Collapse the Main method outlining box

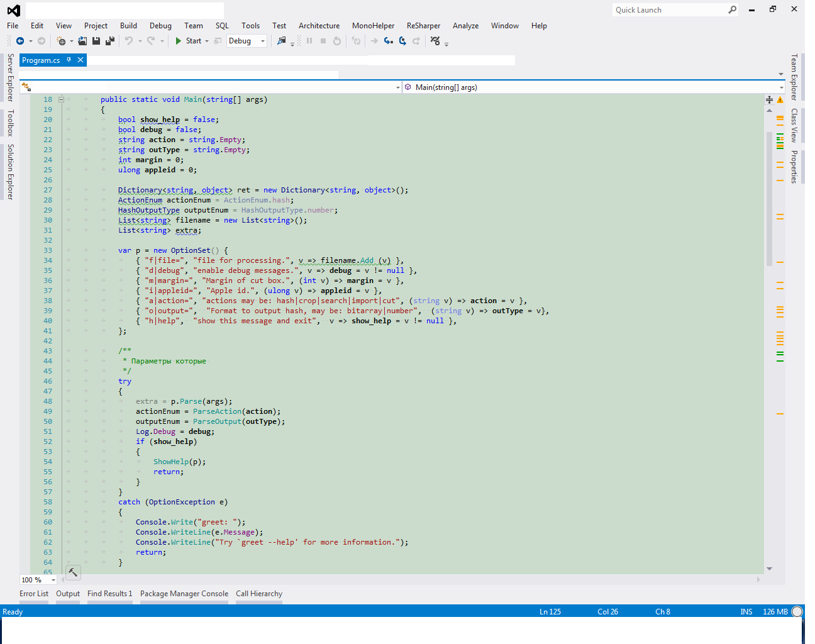tap(61, 99)
